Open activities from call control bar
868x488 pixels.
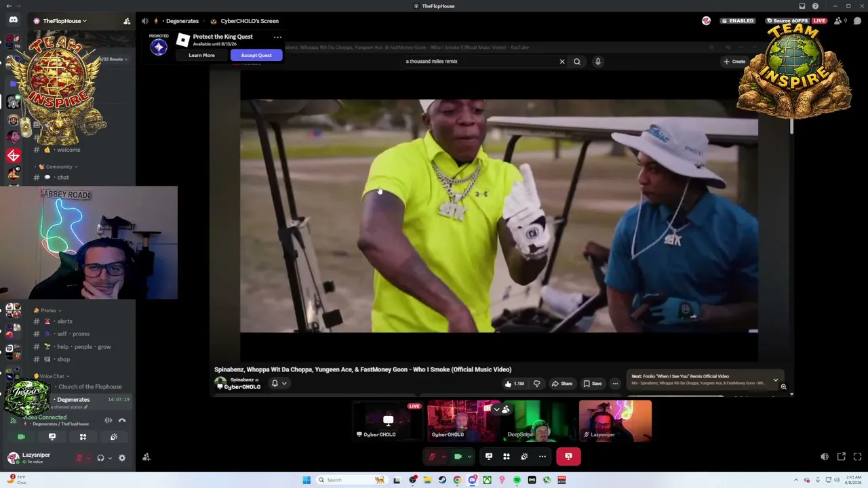point(507,457)
